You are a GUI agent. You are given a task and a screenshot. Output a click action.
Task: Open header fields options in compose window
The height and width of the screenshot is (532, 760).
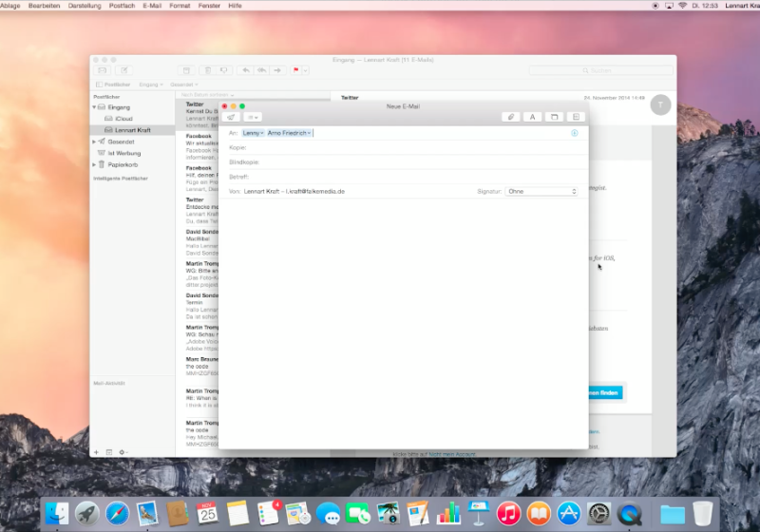coord(253,117)
